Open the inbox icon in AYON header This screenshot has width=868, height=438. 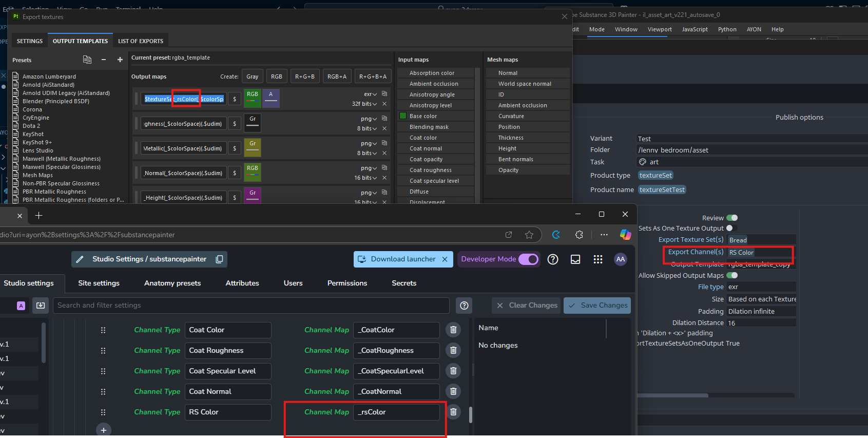point(575,259)
